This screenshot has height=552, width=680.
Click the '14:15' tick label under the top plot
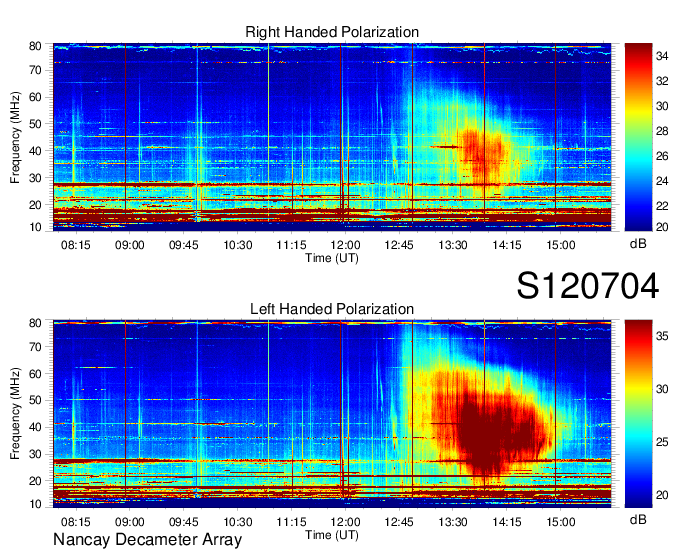point(507,245)
